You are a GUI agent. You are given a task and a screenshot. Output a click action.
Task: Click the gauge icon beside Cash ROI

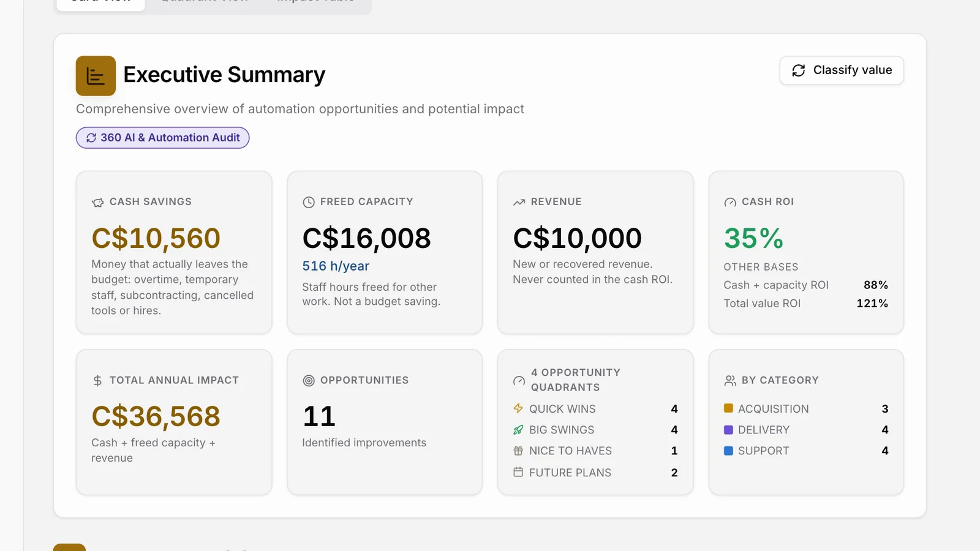coord(730,202)
